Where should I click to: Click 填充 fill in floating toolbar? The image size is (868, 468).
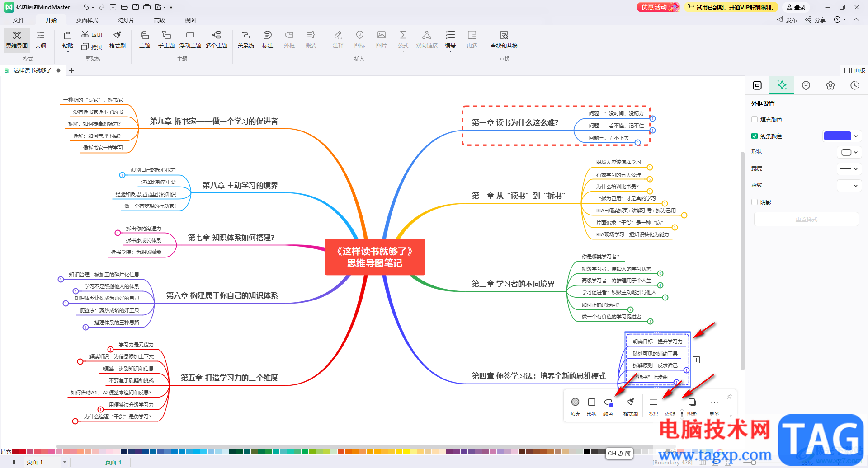pos(575,407)
